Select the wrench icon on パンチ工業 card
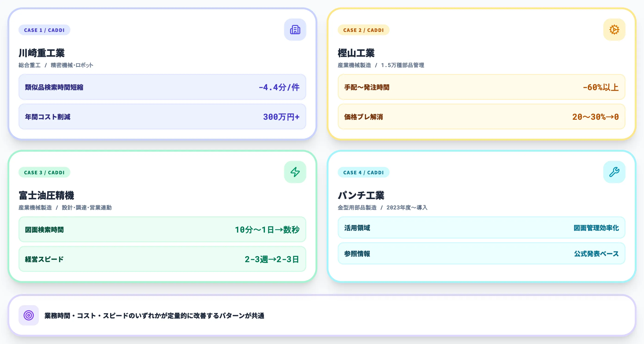 pos(614,172)
